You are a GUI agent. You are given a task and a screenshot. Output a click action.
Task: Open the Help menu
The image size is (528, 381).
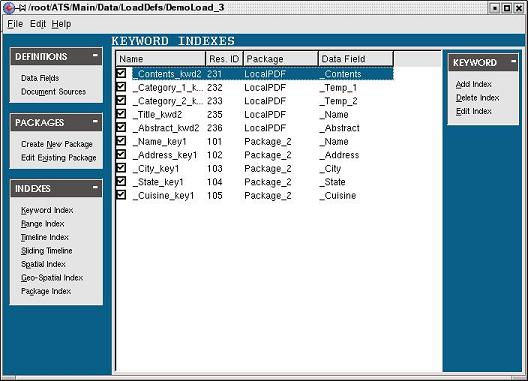pyautogui.click(x=61, y=24)
